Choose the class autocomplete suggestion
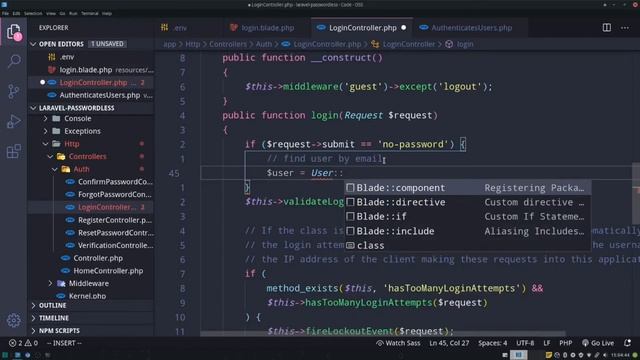Viewport: 640px width, 360px height. (467, 245)
